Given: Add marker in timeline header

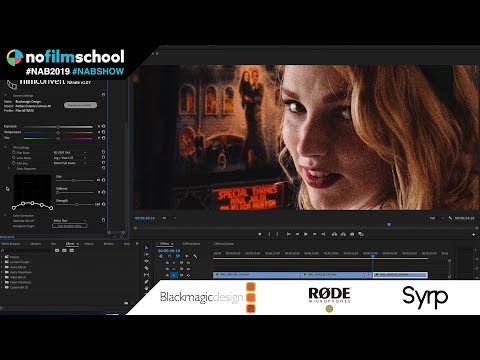Looking at the screenshot, I should pyautogui.click(x=187, y=256).
